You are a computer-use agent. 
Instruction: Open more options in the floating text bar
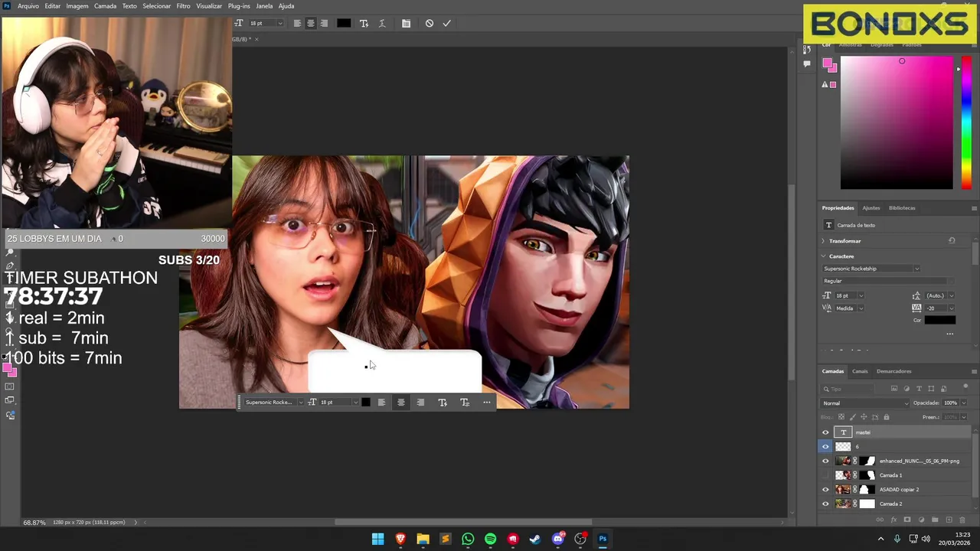(486, 403)
